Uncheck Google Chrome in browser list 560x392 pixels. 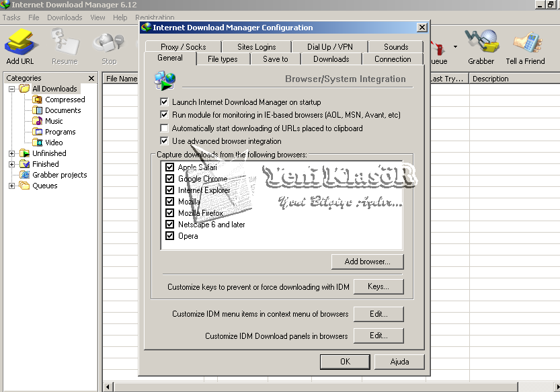(x=170, y=179)
